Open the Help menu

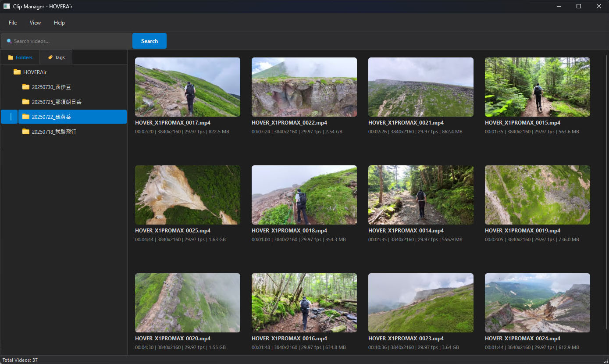59,23
